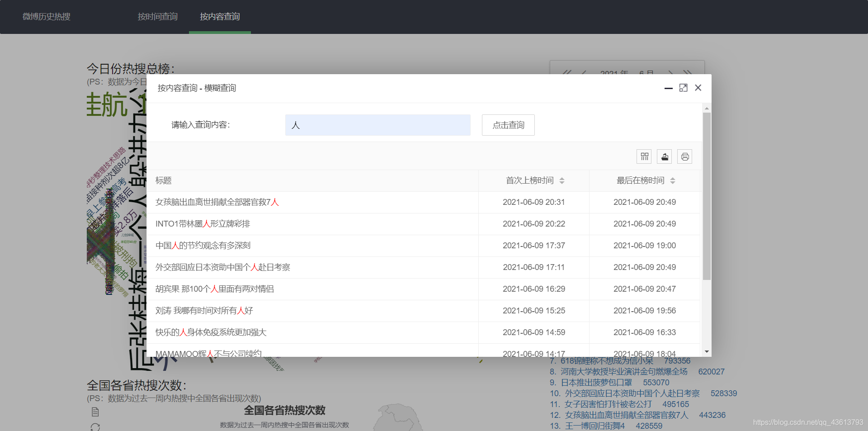The width and height of the screenshot is (868, 431).
Task: Open the 按时间查询 tab
Action: point(158,17)
